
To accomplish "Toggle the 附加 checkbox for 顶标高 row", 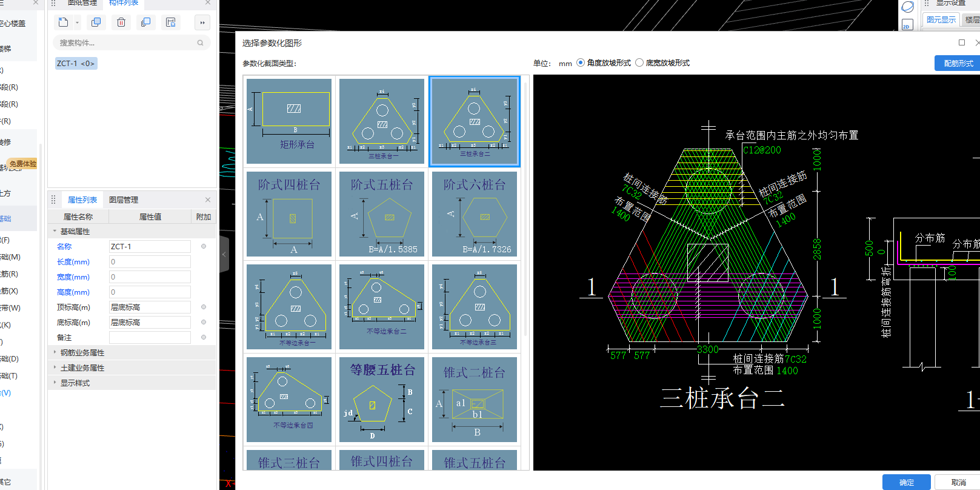I will 204,307.
